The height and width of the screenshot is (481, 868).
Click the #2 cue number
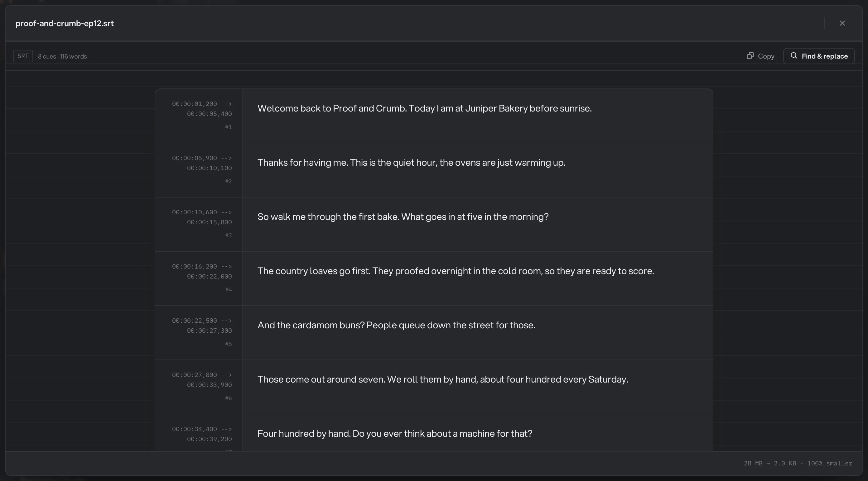229,181
